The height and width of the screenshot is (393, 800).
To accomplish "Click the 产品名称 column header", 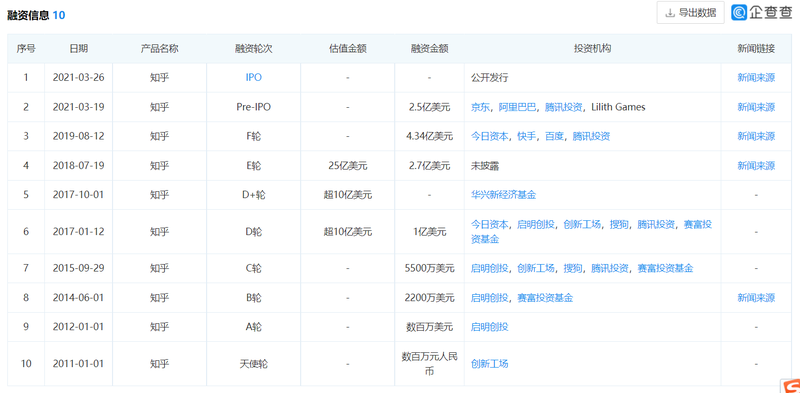I will (160, 48).
